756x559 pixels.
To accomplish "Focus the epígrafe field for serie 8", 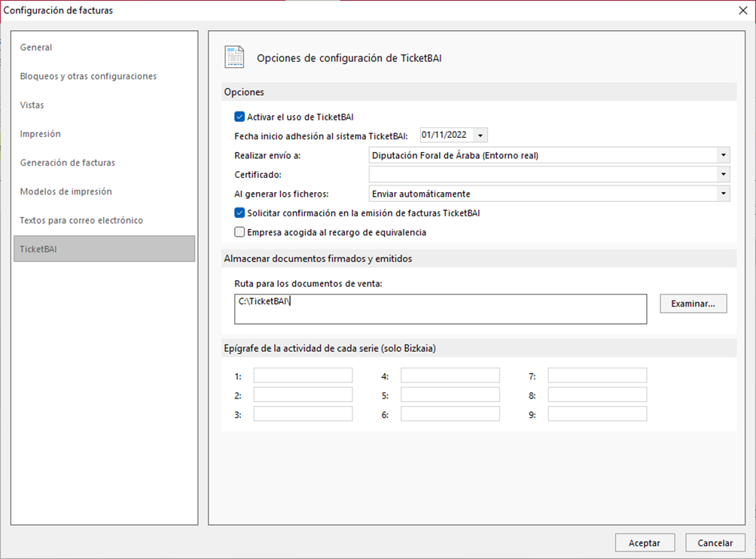I will pos(597,395).
